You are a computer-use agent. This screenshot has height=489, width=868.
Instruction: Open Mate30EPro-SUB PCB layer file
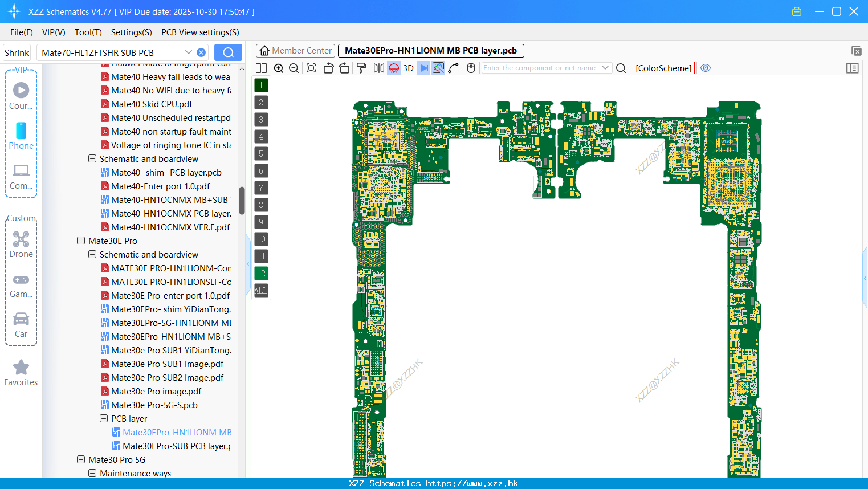[x=177, y=446]
